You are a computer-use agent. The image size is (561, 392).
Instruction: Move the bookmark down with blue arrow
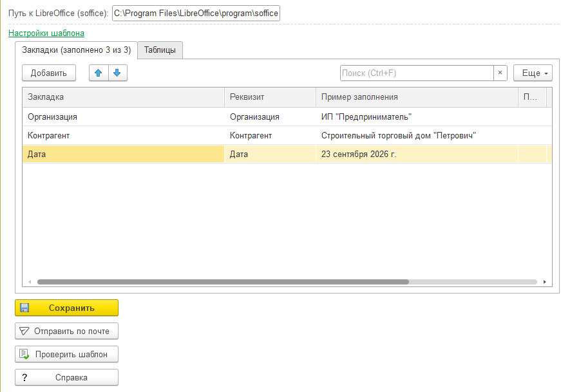[x=117, y=73]
